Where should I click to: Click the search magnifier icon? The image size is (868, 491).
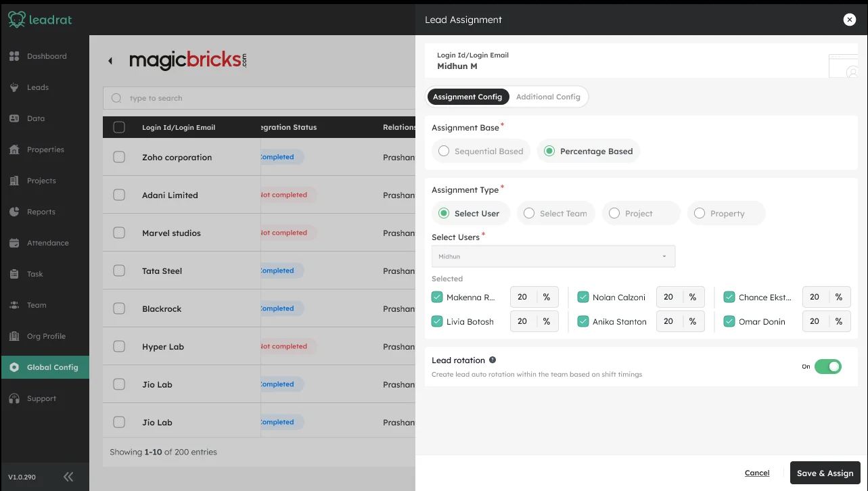pos(117,98)
